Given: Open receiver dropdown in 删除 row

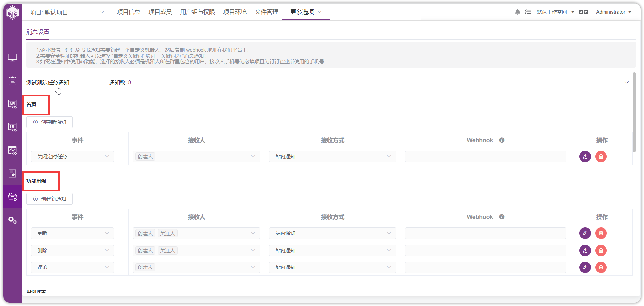Looking at the screenshot, I should [197, 250].
